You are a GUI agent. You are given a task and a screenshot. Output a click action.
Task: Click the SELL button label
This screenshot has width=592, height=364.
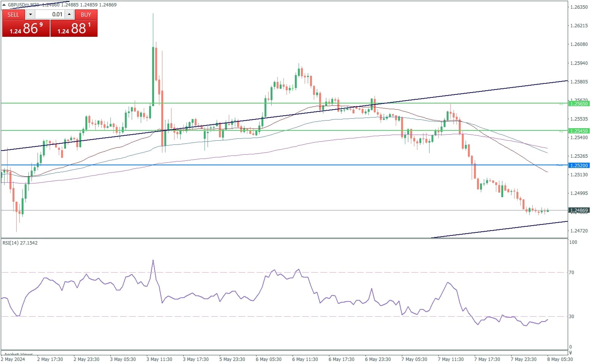click(x=13, y=15)
